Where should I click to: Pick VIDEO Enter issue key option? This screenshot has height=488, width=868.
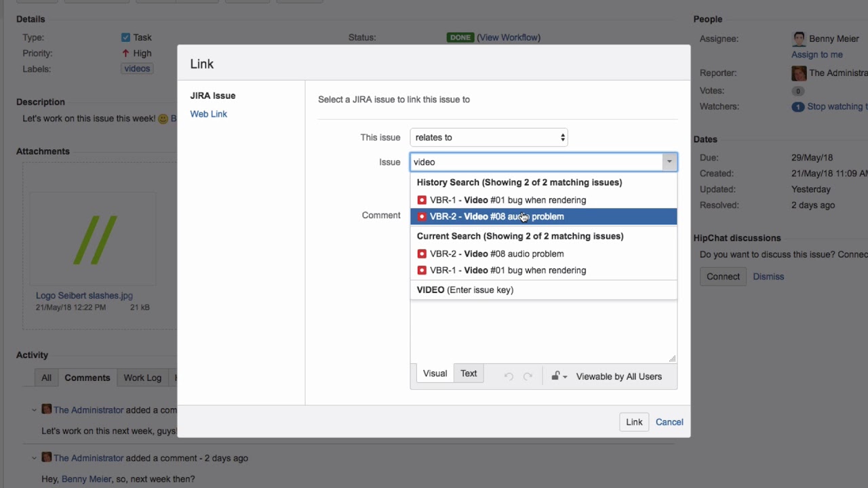(543, 289)
